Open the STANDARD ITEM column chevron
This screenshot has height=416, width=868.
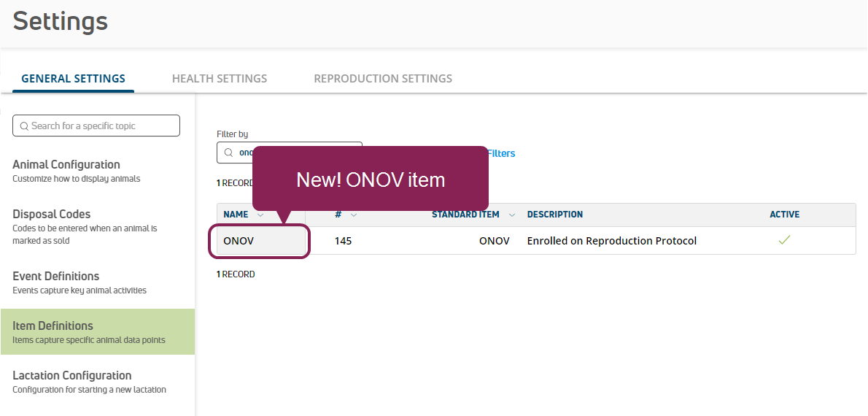coord(512,215)
